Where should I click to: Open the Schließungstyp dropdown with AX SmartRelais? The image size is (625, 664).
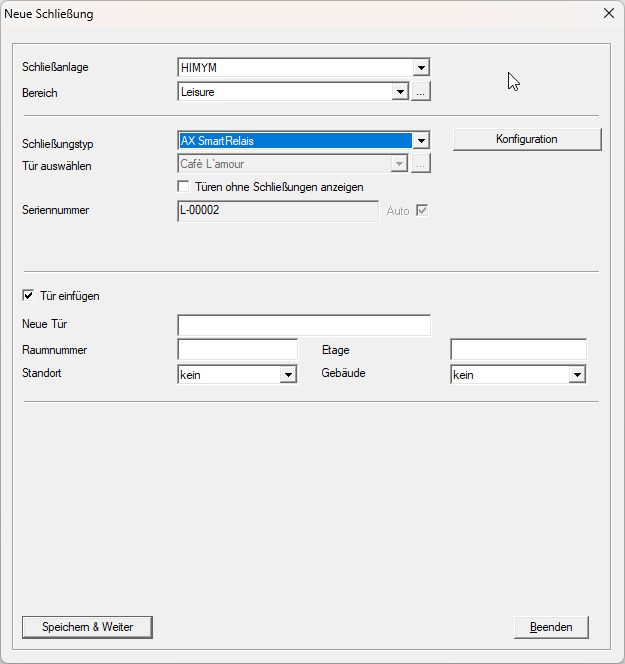pyautogui.click(x=421, y=141)
